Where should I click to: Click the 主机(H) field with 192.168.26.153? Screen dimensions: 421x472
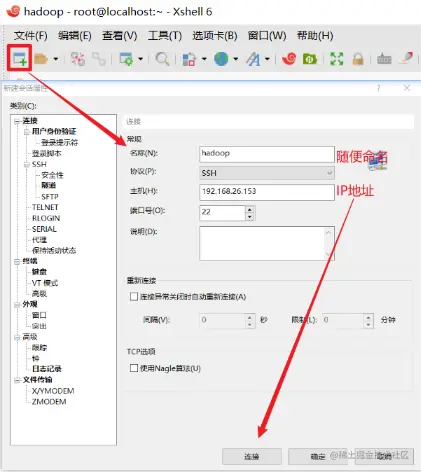coord(267,192)
